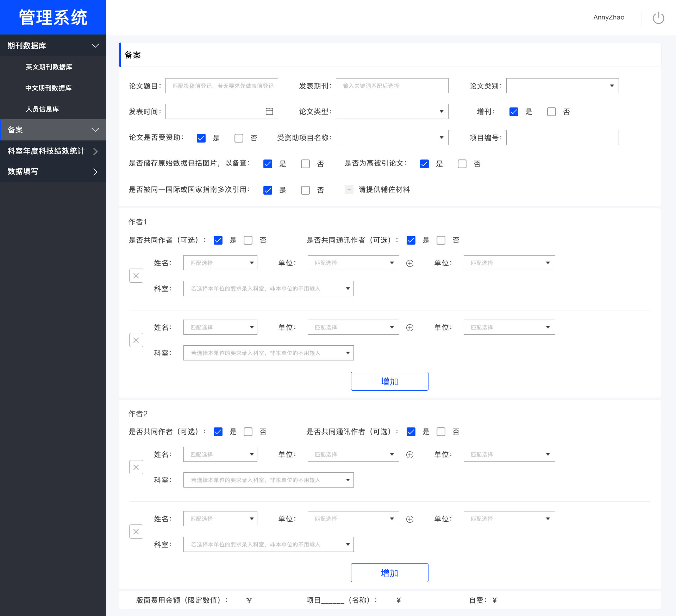Open the 论文类别 dropdown
The height and width of the screenshot is (616, 676).
click(x=562, y=86)
